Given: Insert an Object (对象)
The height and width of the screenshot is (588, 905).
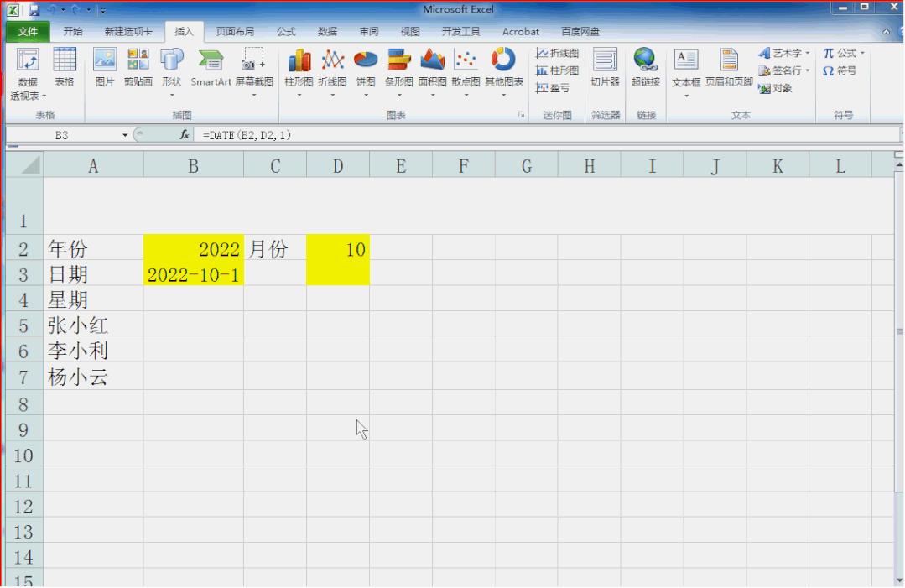Looking at the screenshot, I should 775,88.
